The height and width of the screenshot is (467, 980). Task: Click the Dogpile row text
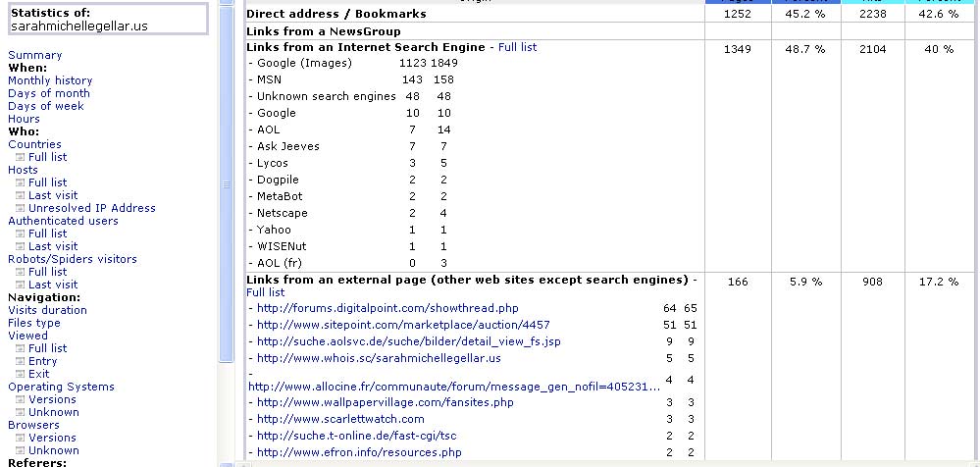(278, 180)
